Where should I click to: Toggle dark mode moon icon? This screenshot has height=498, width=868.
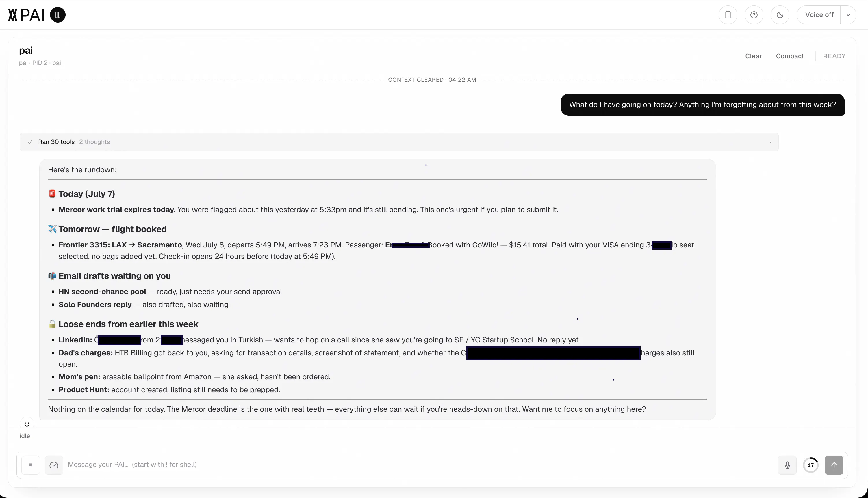pyautogui.click(x=780, y=15)
